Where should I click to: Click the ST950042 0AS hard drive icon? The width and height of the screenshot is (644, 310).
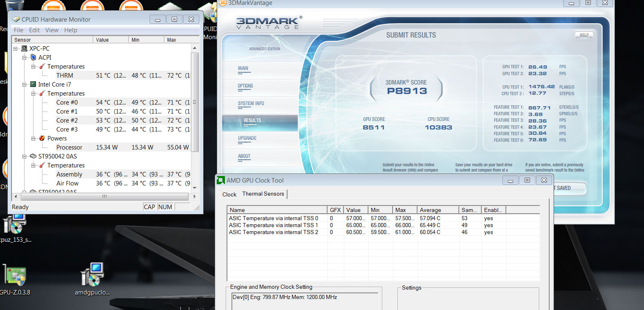[x=33, y=156]
